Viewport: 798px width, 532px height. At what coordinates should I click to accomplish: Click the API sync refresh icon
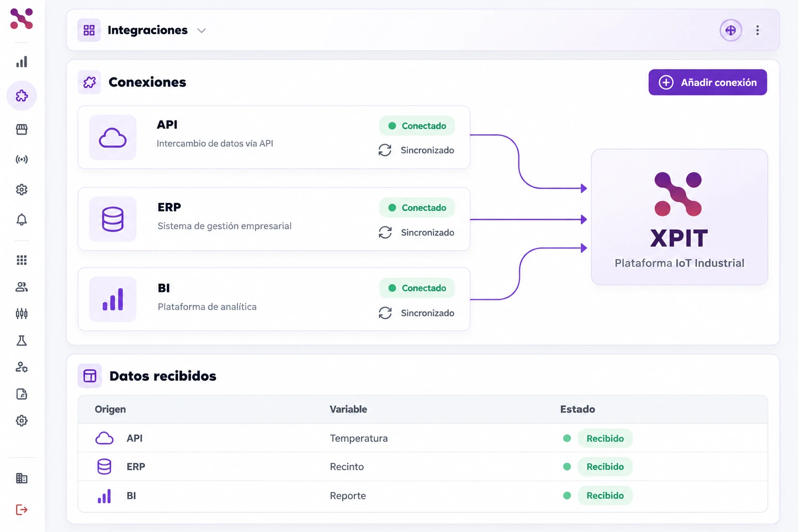pyautogui.click(x=385, y=150)
